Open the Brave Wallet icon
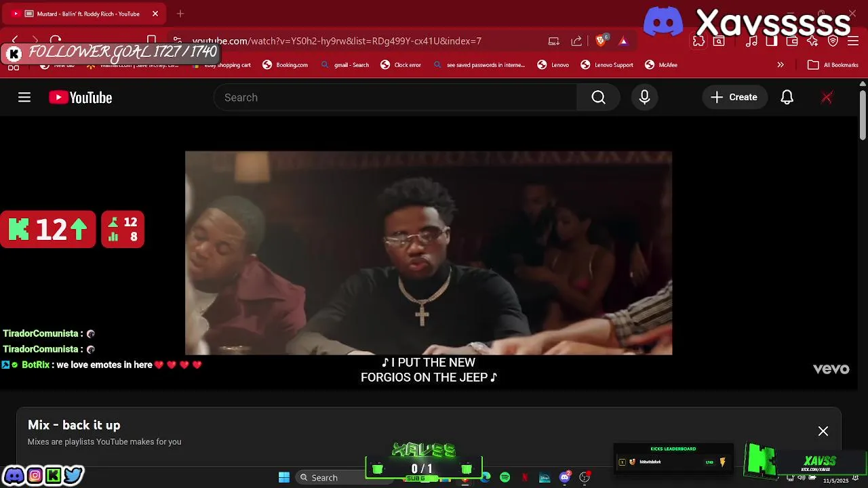Image resolution: width=868 pixels, height=488 pixels. pyautogui.click(x=791, y=41)
